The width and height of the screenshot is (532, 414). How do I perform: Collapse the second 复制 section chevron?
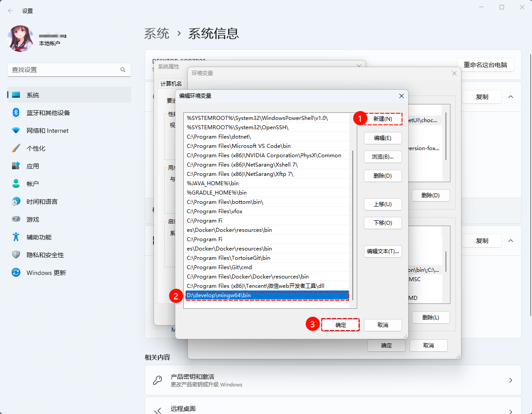click(511, 241)
